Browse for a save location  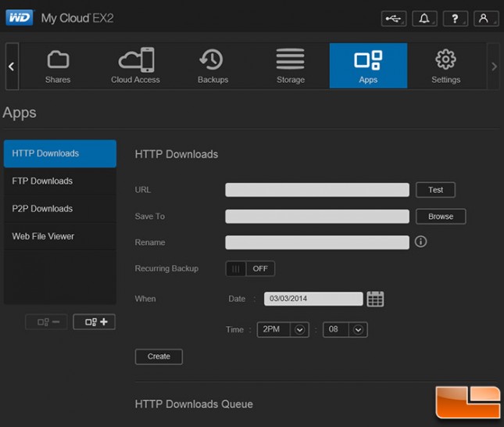441,217
